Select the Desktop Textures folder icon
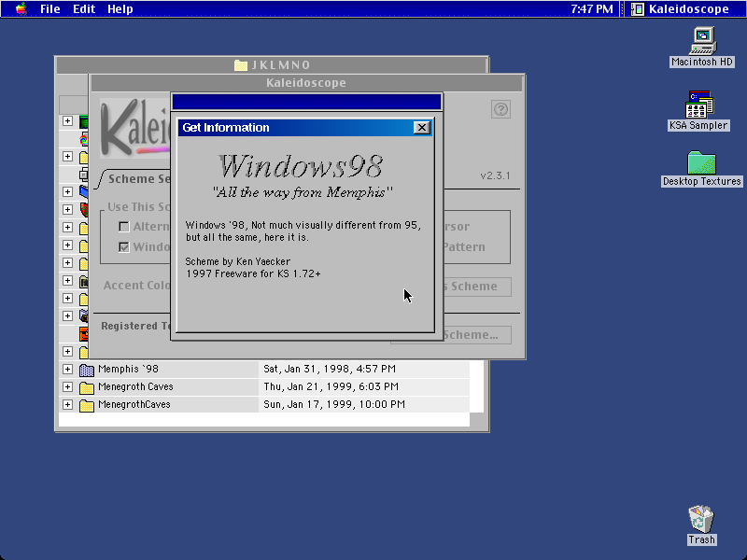This screenshot has height=560, width=747. 701,162
